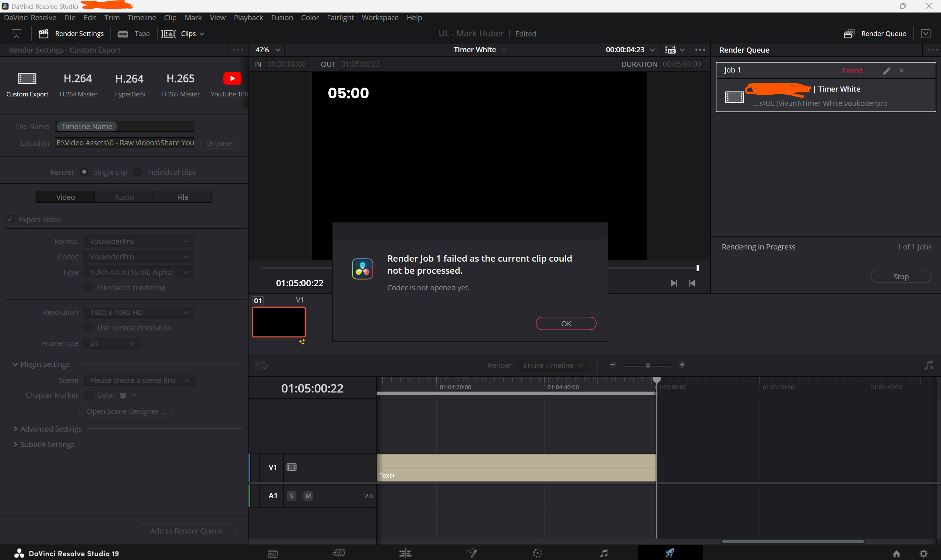The image size is (941, 560).
Task: Open Project Settings gear icon
Action: (x=923, y=554)
